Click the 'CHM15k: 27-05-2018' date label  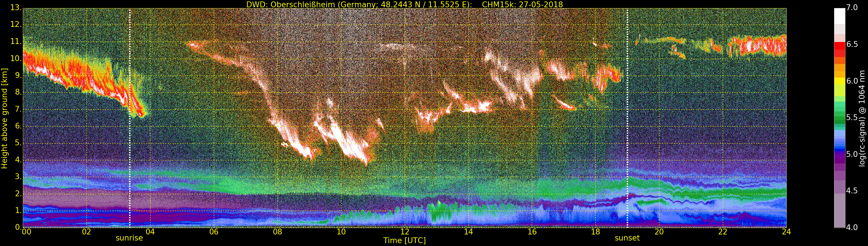coord(522,4)
